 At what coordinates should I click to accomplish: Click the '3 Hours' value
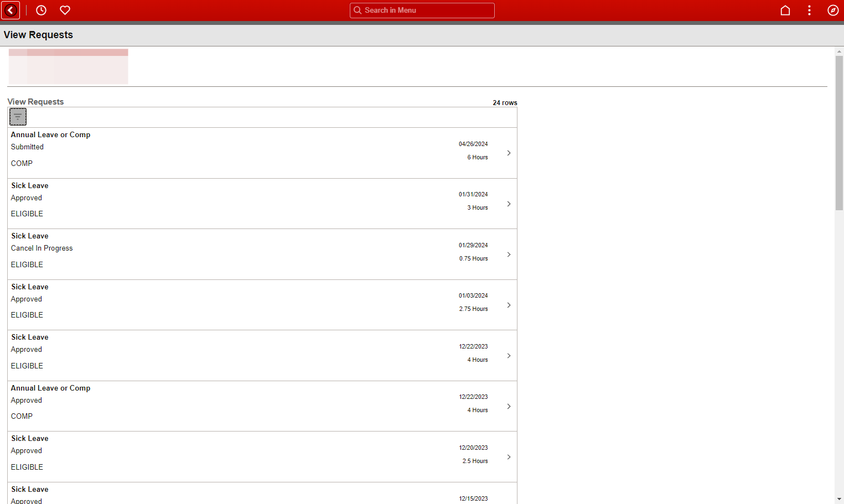478,207
